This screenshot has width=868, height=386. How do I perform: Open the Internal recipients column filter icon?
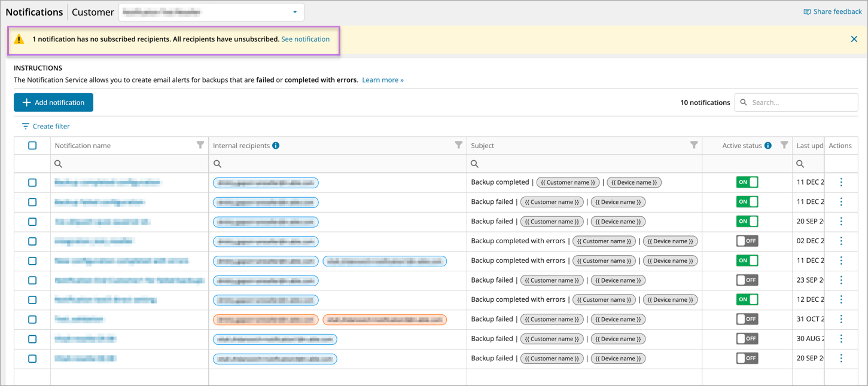coord(459,145)
